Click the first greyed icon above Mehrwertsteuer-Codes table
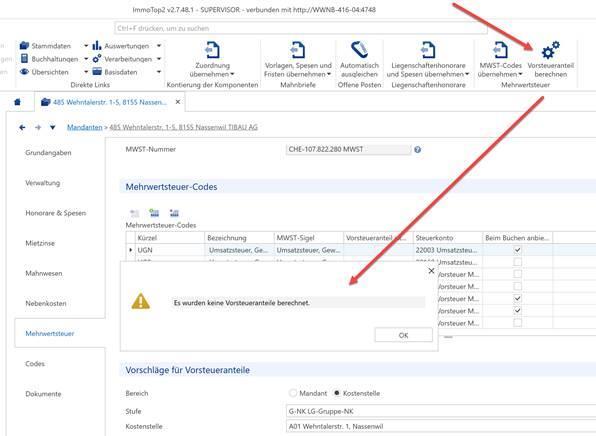The image size is (596, 436). pyautogui.click(x=135, y=213)
